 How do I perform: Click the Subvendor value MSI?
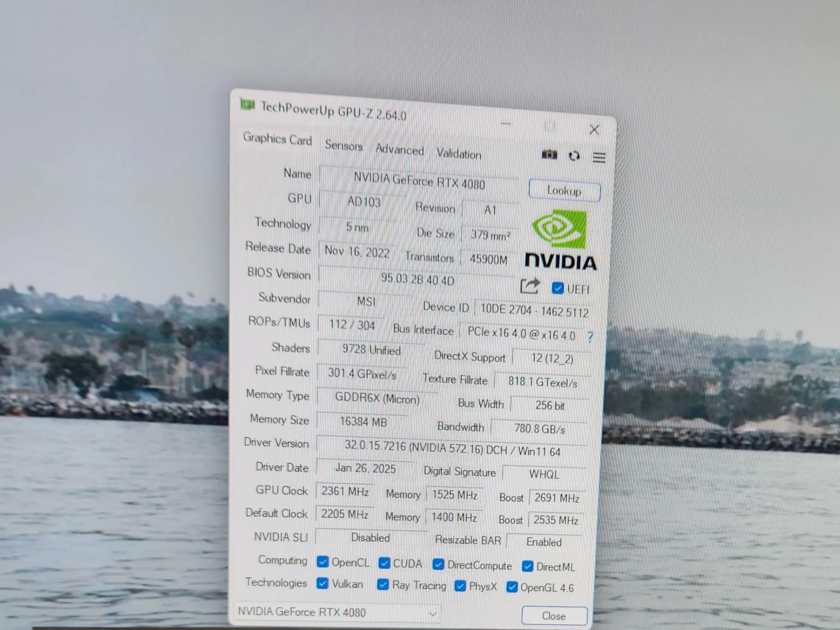tap(365, 301)
